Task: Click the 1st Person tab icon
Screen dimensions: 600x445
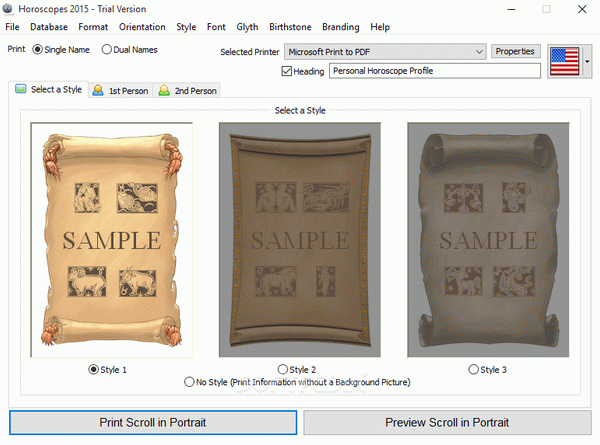Action: (98, 91)
